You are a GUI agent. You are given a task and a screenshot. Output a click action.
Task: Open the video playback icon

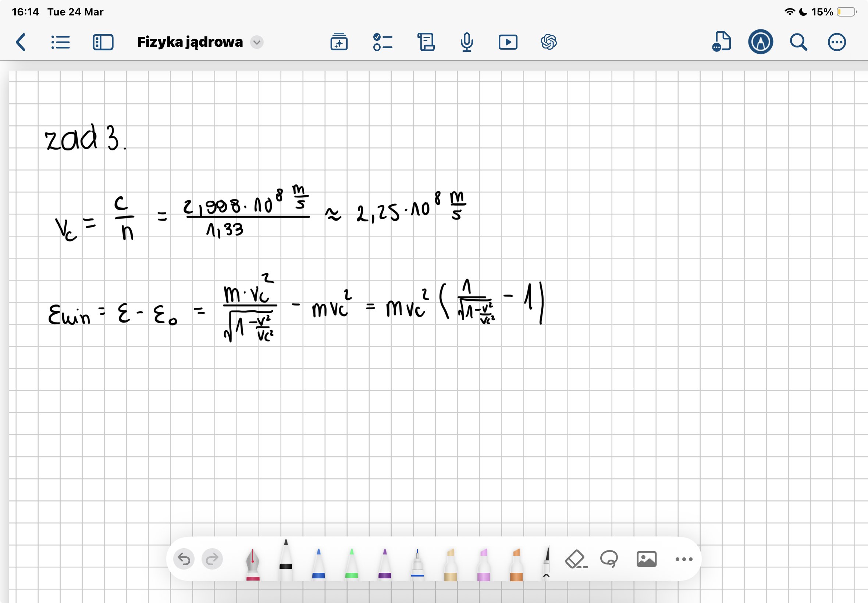508,42
